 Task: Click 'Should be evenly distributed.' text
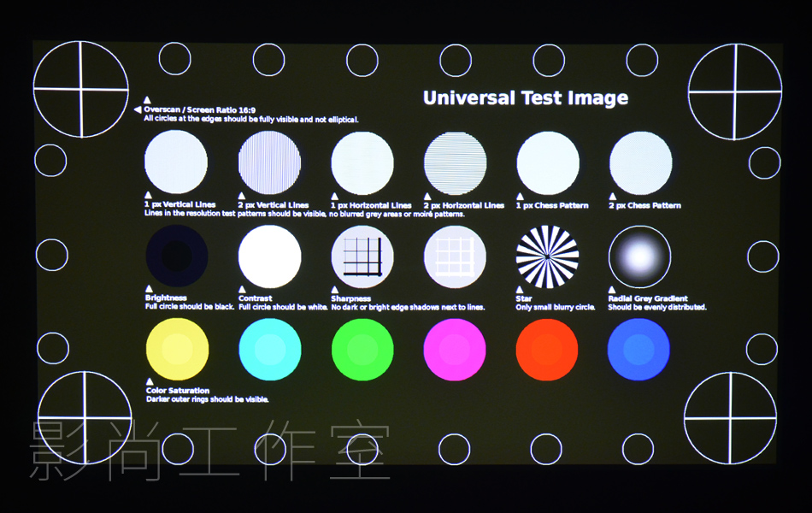657,307
